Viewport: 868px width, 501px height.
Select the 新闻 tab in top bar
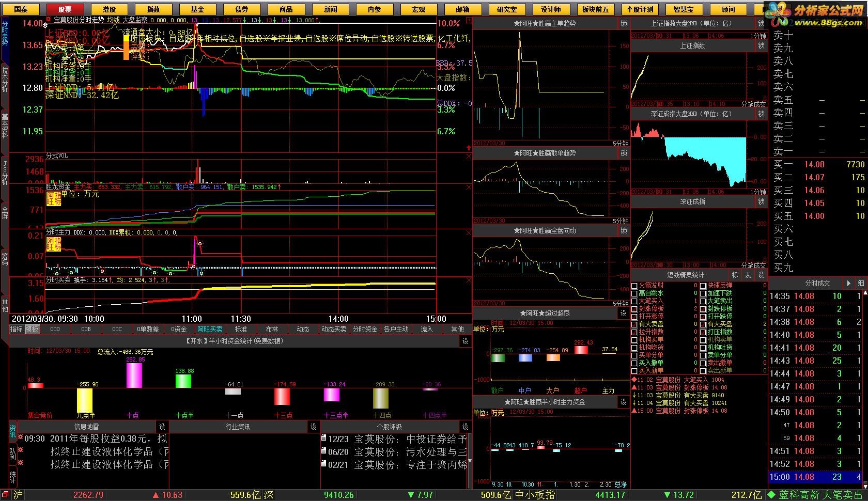click(x=330, y=9)
